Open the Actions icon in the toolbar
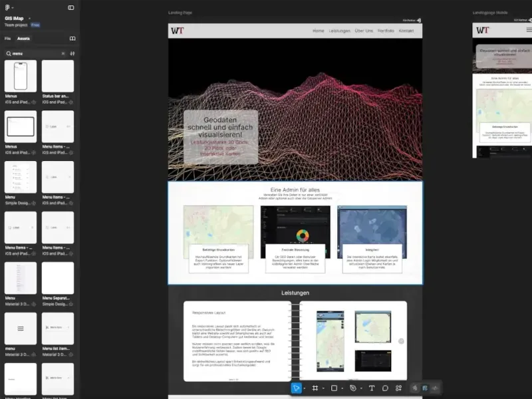Viewport: 532px width, 399px height. tap(398, 388)
